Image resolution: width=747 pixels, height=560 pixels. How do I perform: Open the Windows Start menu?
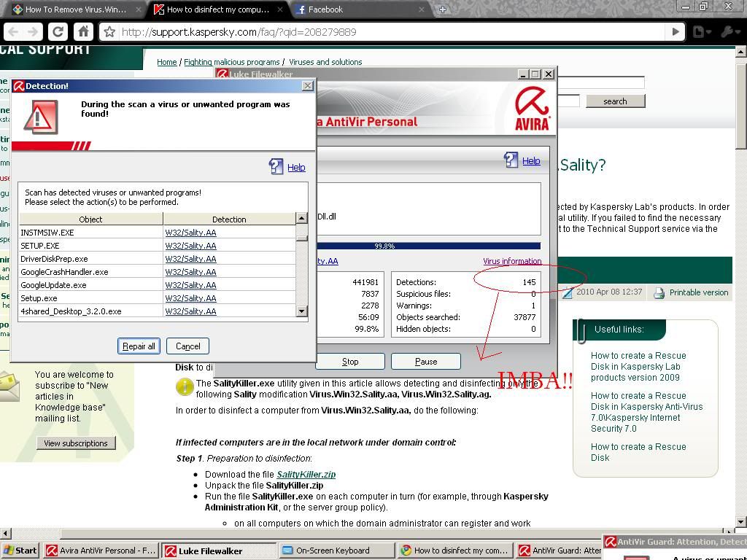pyautogui.click(x=20, y=551)
